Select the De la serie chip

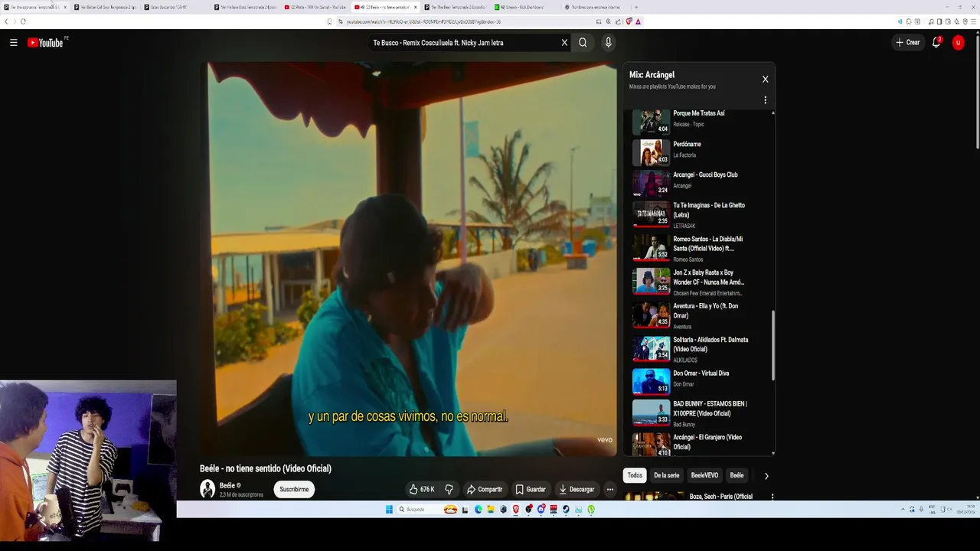click(x=666, y=475)
